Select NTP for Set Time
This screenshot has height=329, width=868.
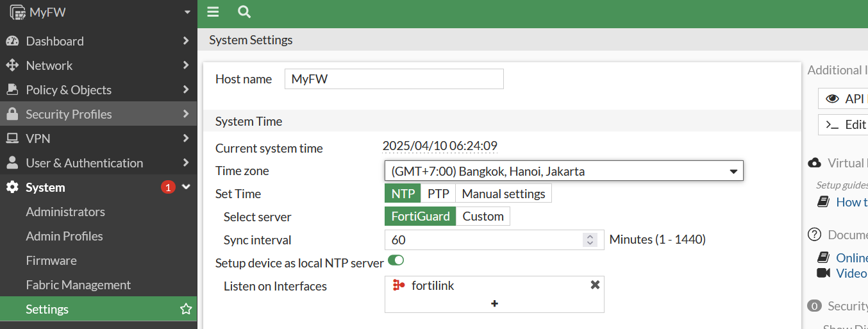(x=403, y=194)
